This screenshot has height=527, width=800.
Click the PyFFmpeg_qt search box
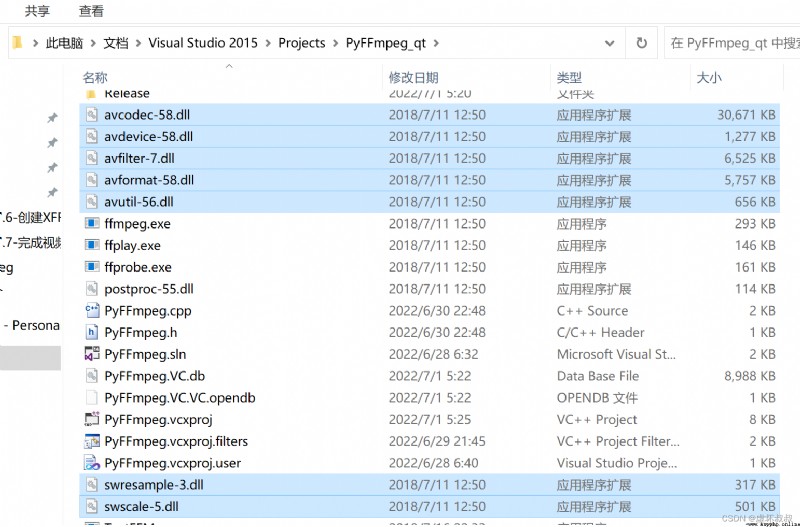click(732, 43)
